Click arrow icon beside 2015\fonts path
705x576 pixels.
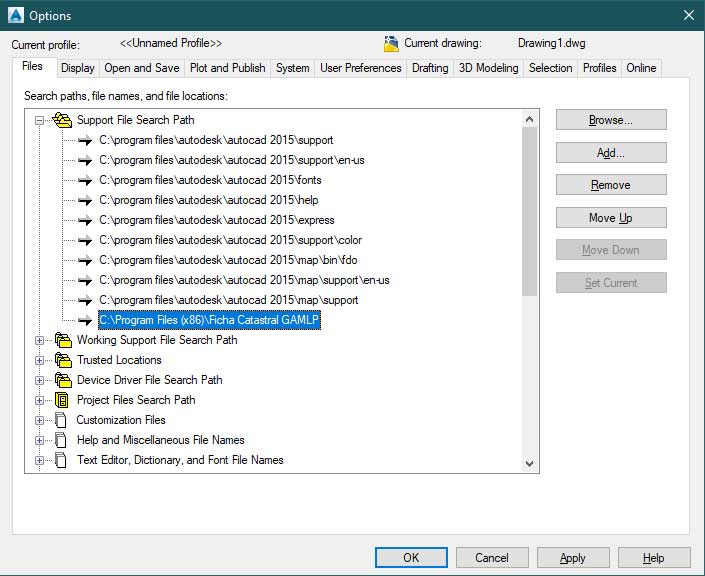tap(85, 180)
